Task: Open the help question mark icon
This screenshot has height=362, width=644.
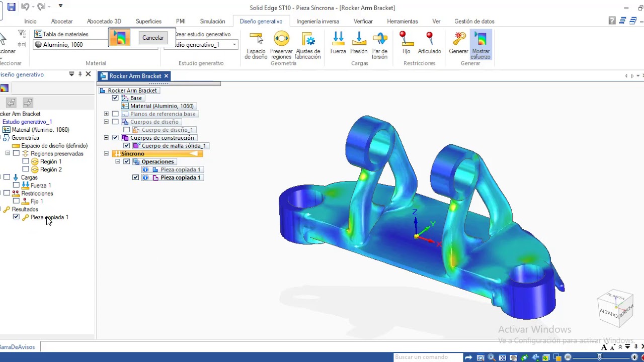Action: click(x=612, y=21)
